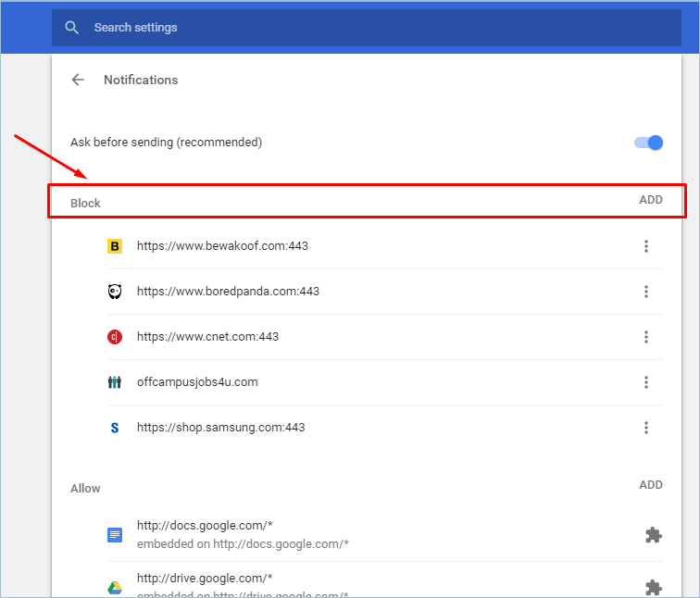Open three-dot menu for shop.samsung.com

tap(646, 428)
